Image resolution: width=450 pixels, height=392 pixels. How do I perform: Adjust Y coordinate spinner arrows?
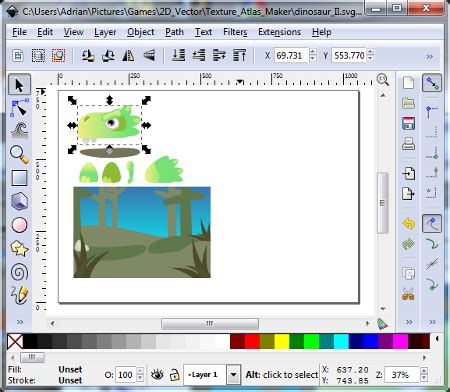point(370,56)
